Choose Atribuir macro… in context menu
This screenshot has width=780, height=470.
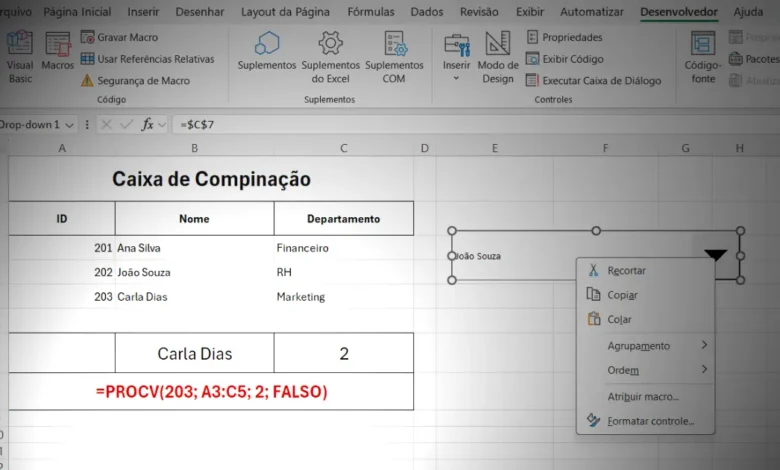(646, 397)
